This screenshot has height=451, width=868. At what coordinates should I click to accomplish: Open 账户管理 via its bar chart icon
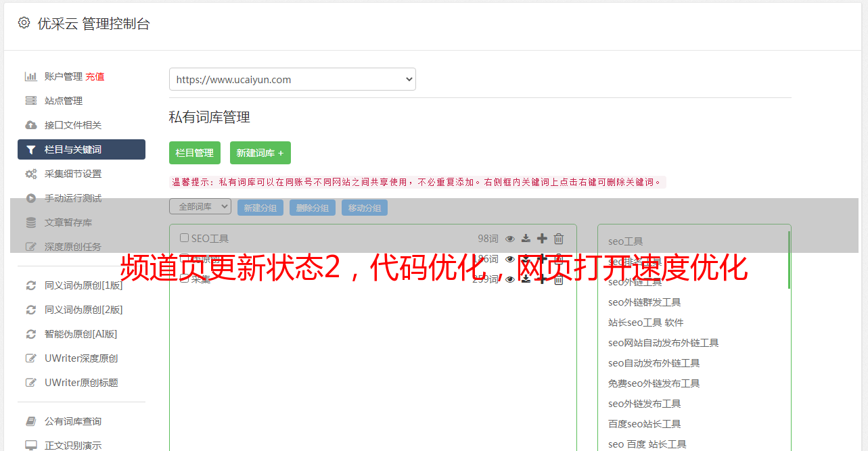(31, 76)
